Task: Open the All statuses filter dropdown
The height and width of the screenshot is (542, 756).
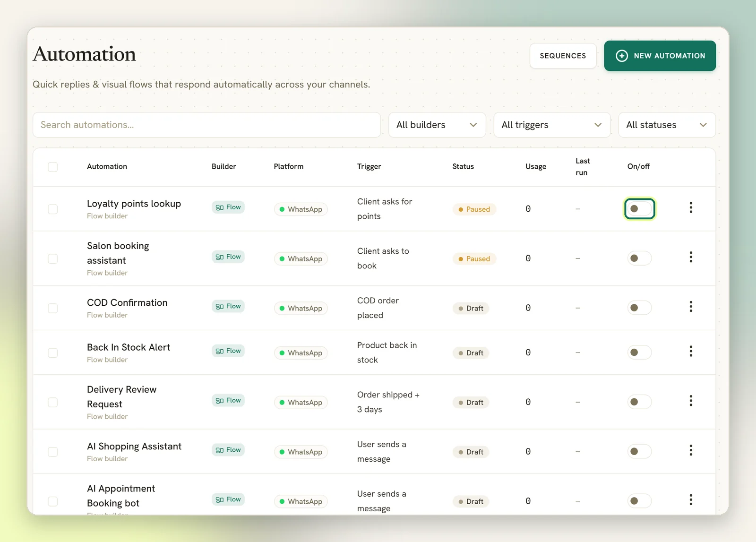Action: (x=667, y=125)
